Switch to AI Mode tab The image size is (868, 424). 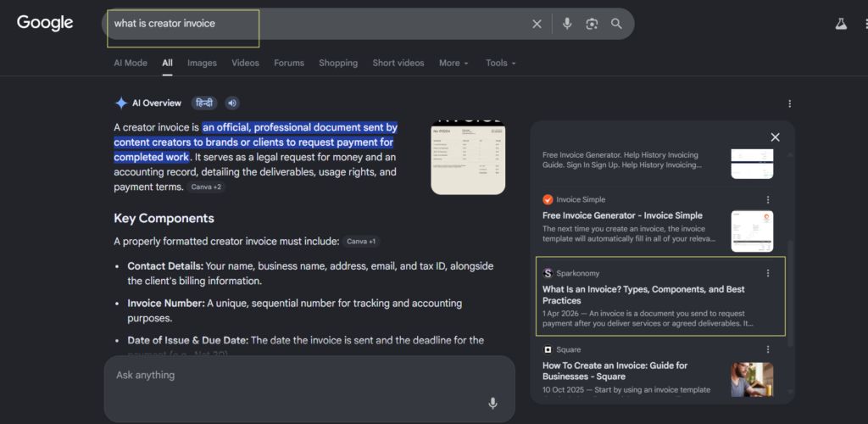131,63
